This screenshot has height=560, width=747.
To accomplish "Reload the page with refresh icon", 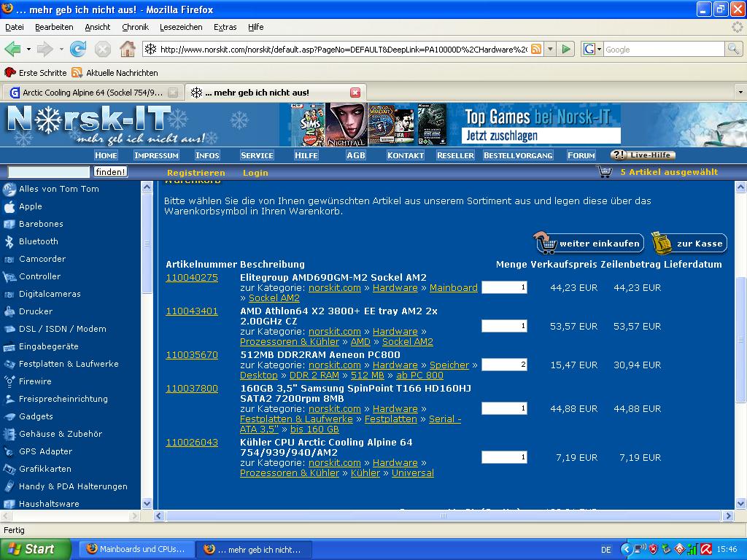I will 77,49.
